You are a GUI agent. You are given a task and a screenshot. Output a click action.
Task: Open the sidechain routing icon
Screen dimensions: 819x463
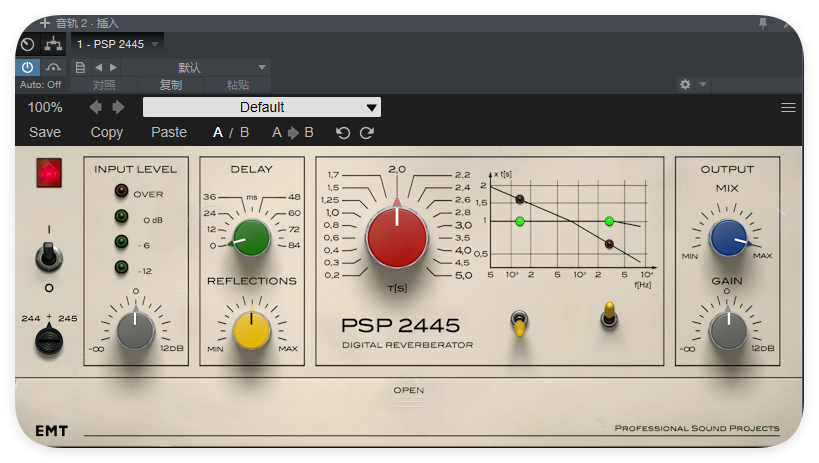click(x=53, y=44)
